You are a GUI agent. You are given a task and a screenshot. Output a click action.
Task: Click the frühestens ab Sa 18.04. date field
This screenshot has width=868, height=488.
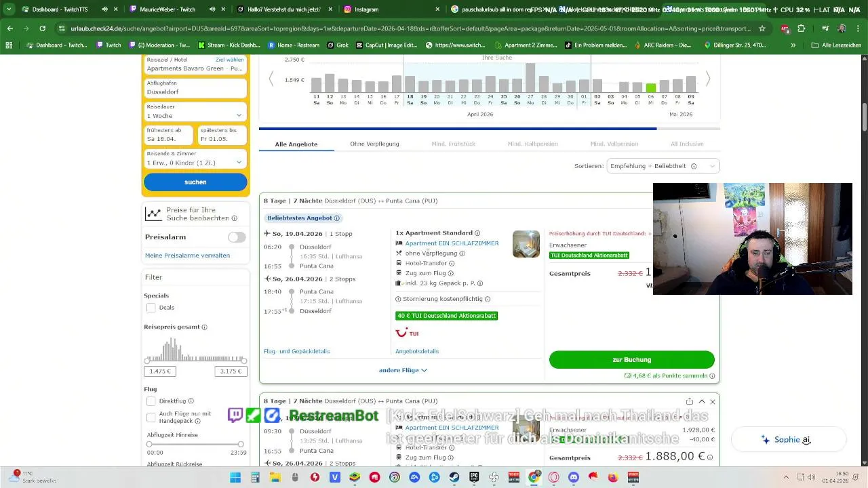(x=169, y=135)
